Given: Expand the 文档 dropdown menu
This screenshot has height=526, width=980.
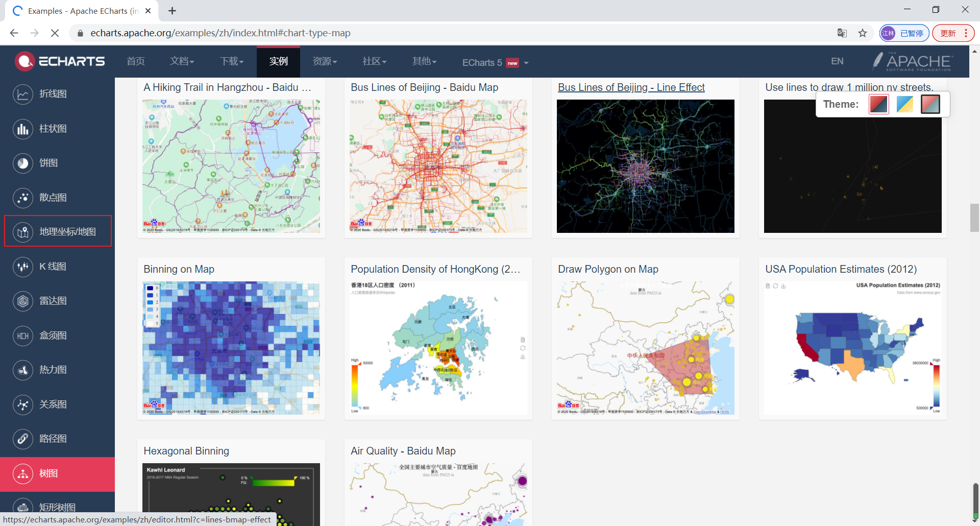Looking at the screenshot, I should coord(182,61).
